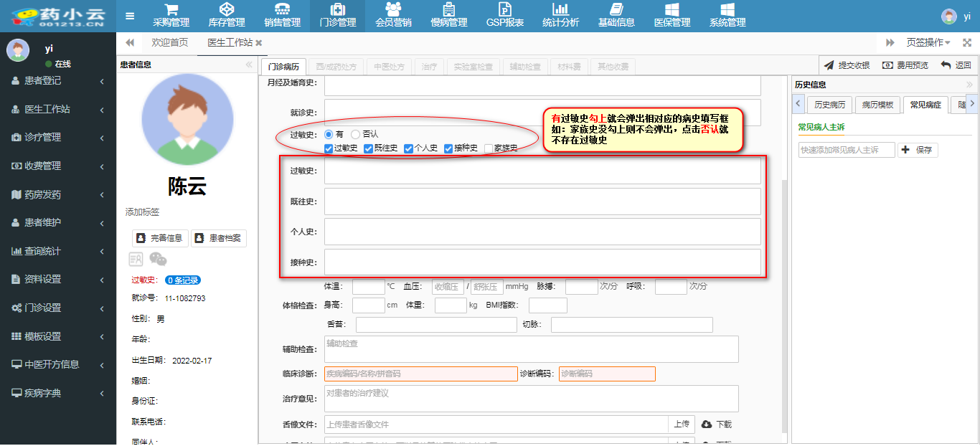Focus the 快速添加常见病人主诉 field

pyautogui.click(x=847, y=150)
